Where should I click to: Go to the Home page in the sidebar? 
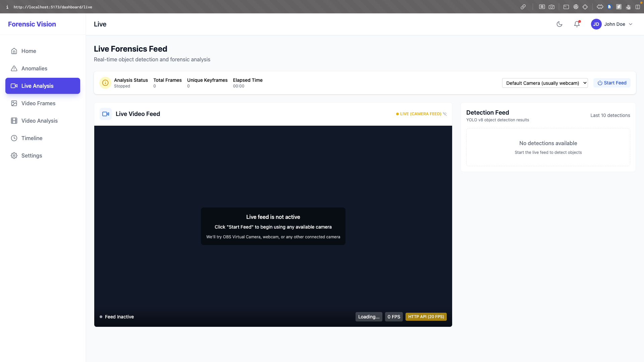click(x=29, y=51)
